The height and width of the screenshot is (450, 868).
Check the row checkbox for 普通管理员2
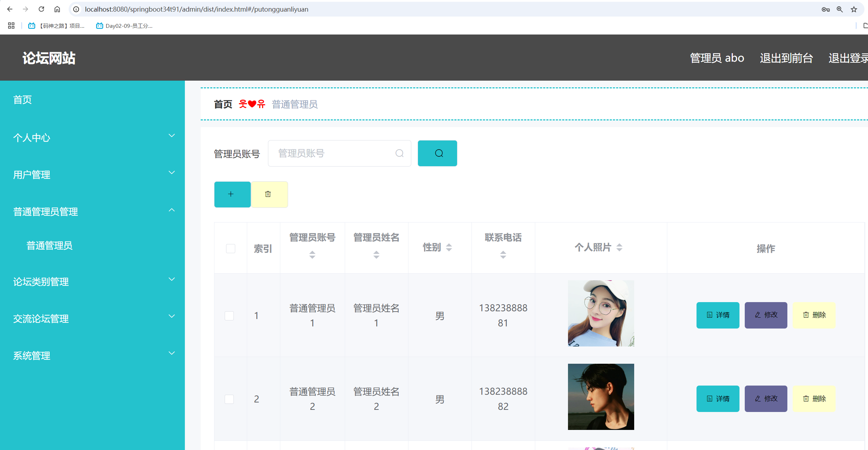pos(229,399)
